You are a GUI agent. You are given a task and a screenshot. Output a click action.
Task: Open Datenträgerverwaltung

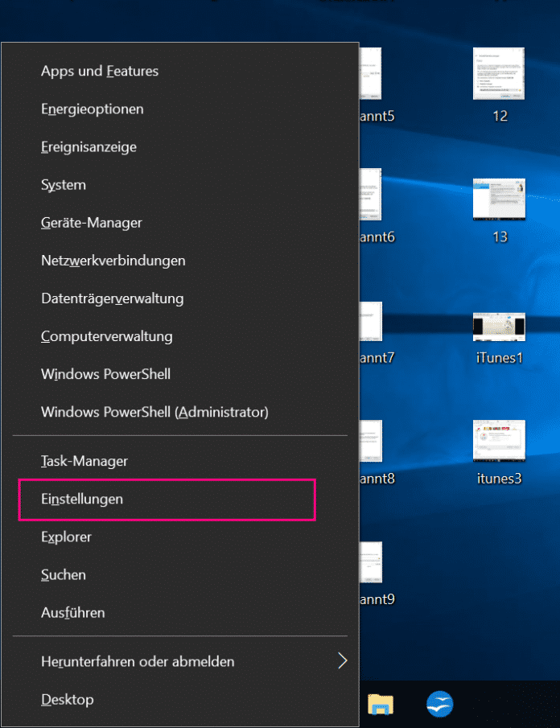coord(113,298)
